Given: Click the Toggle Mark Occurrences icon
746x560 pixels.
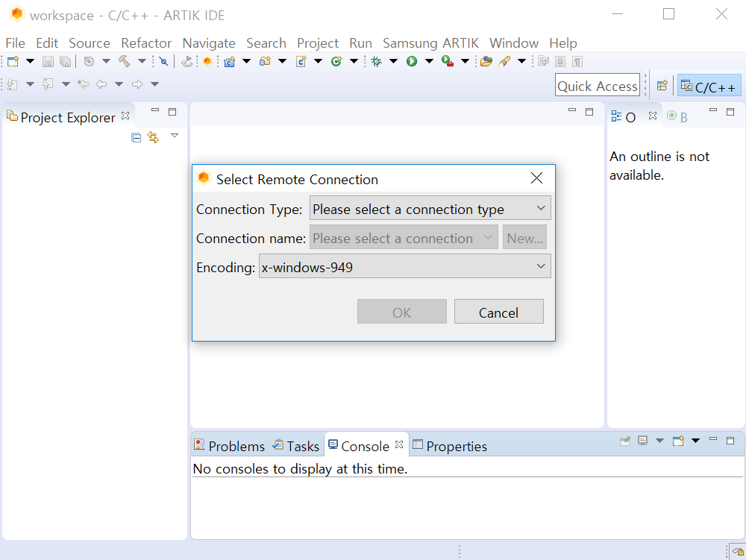Looking at the screenshot, I should pos(543,61).
